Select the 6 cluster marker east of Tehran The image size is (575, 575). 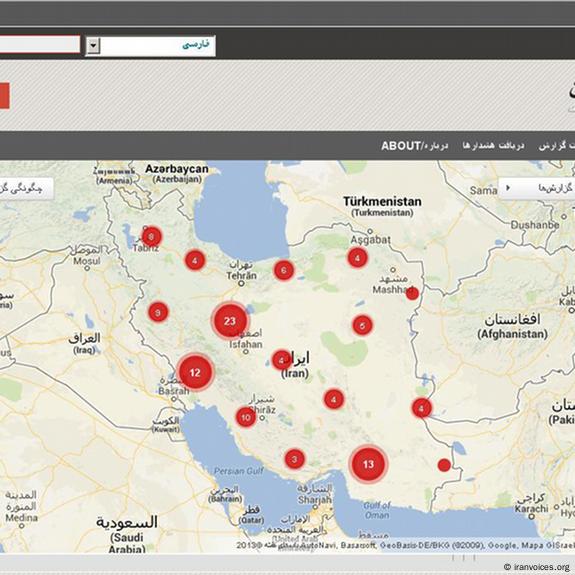(x=284, y=270)
